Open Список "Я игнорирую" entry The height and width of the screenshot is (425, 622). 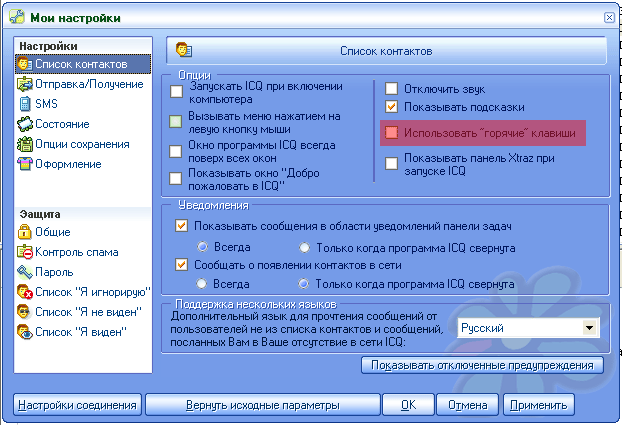click(84, 292)
